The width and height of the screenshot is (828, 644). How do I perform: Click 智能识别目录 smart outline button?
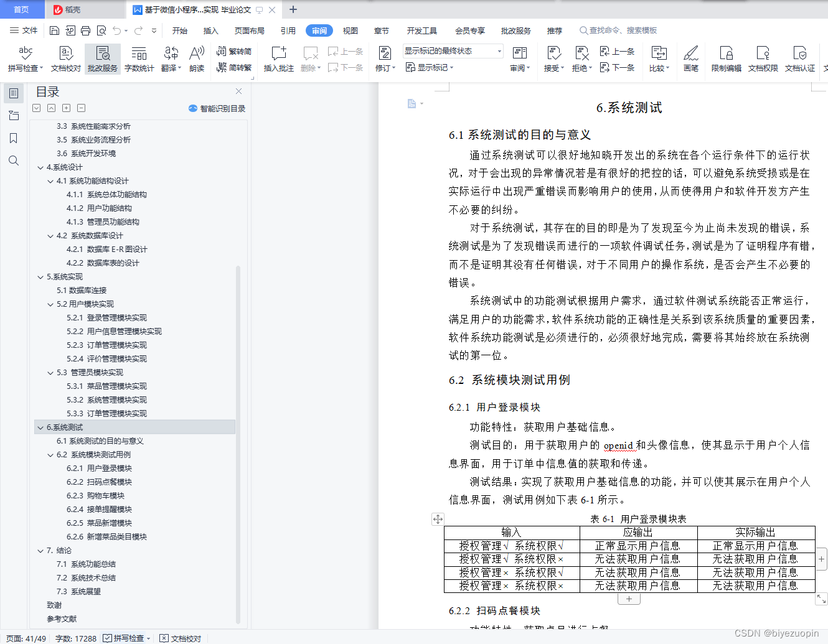pyautogui.click(x=217, y=108)
